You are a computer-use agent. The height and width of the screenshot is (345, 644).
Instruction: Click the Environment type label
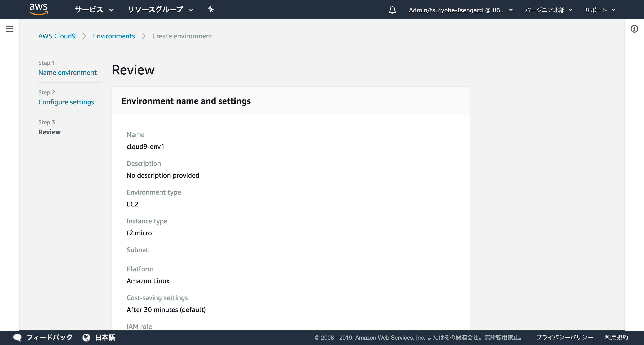pyautogui.click(x=154, y=192)
